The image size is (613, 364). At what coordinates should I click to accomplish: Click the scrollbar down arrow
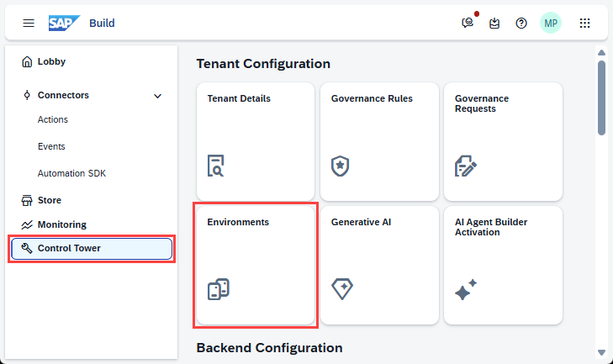click(x=602, y=352)
